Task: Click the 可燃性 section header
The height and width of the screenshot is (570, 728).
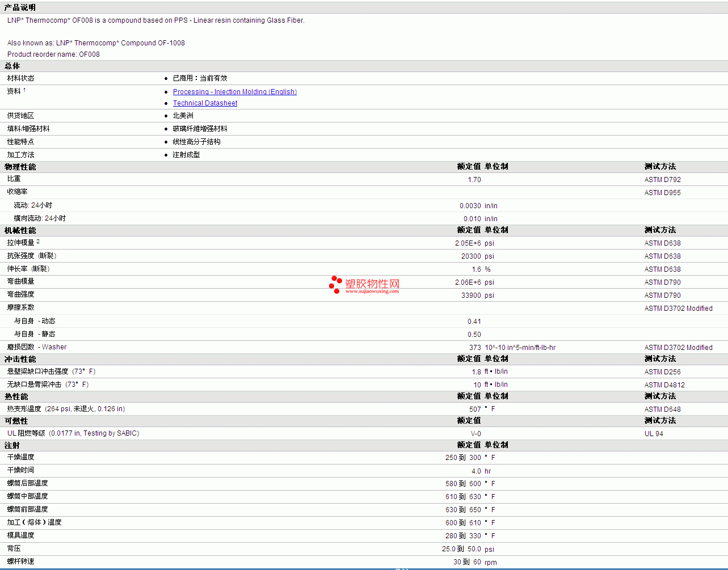Action: pyautogui.click(x=16, y=421)
